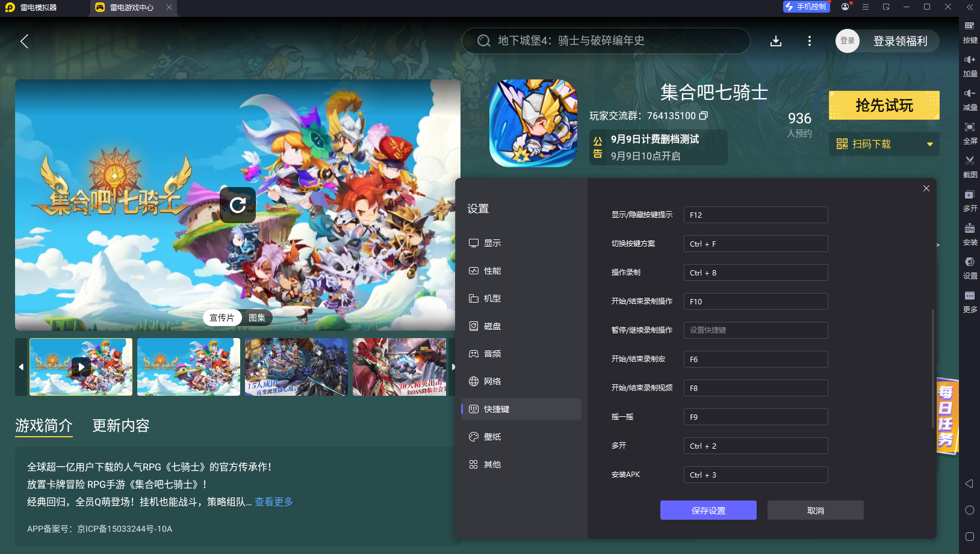980x554 pixels.
Task: Edit the 摇一摇 shortcut field
Action: (755, 417)
